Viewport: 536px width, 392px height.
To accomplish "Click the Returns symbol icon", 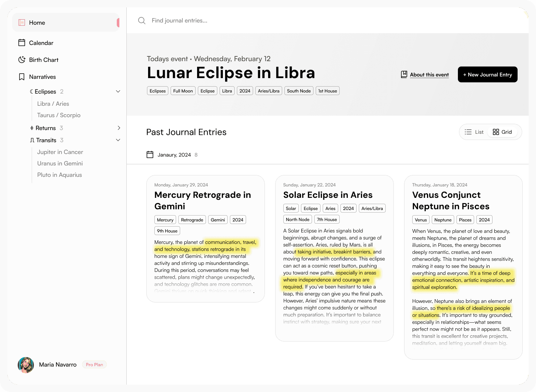I will click(32, 128).
